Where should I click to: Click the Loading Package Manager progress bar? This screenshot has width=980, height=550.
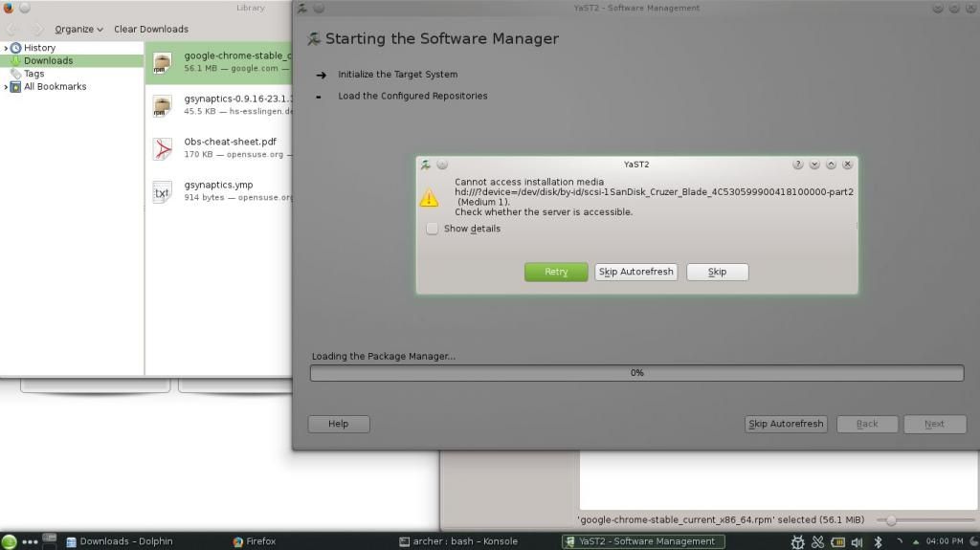point(636,372)
